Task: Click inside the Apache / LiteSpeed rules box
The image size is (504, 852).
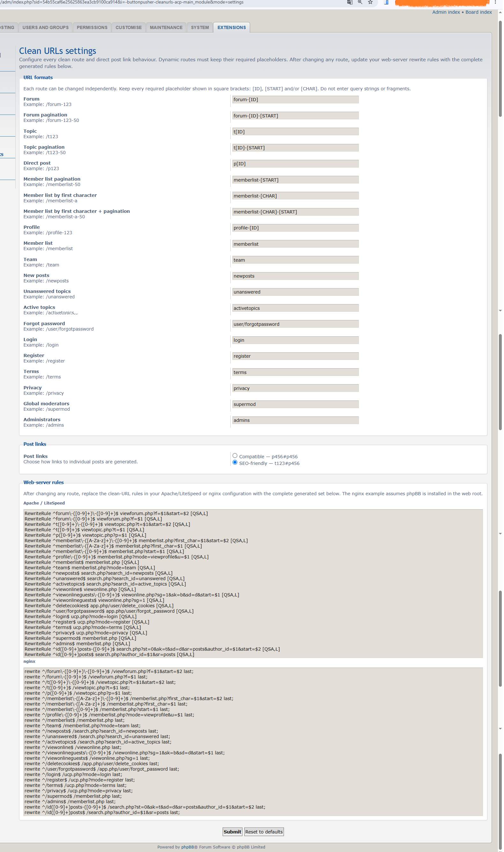Action: [x=253, y=584]
